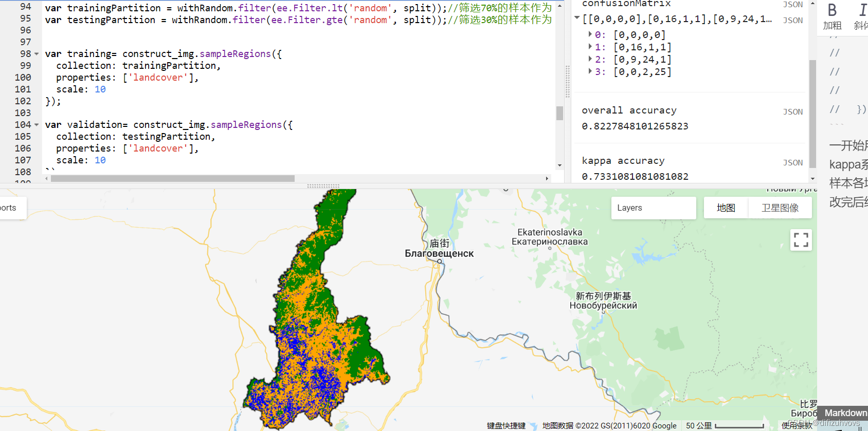This screenshot has height=431, width=868.
Task: Click scale value 10 on line 107
Action: [100, 160]
